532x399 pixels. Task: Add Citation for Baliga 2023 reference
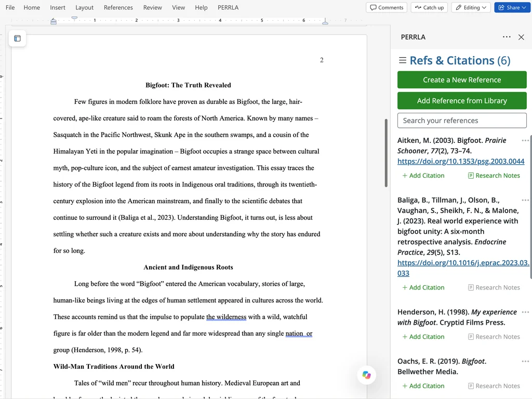tap(423, 287)
